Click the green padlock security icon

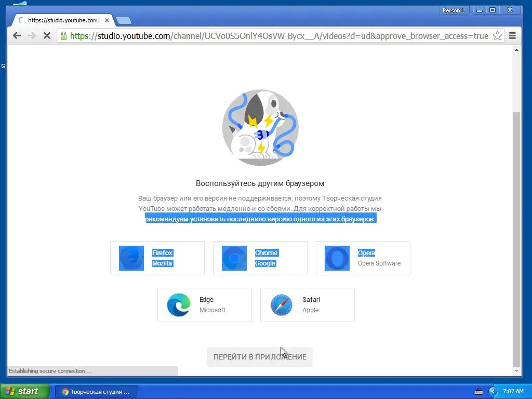click(63, 36)
